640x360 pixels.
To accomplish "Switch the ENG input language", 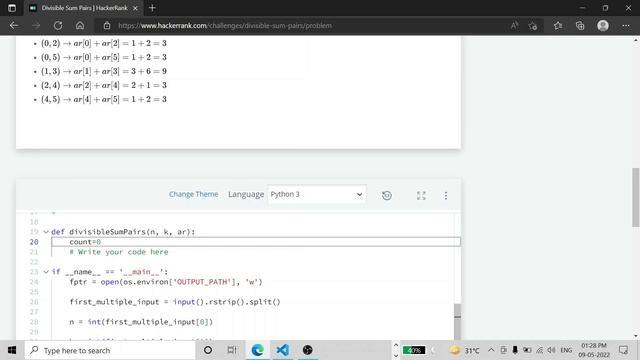I will tap(566, 350).
